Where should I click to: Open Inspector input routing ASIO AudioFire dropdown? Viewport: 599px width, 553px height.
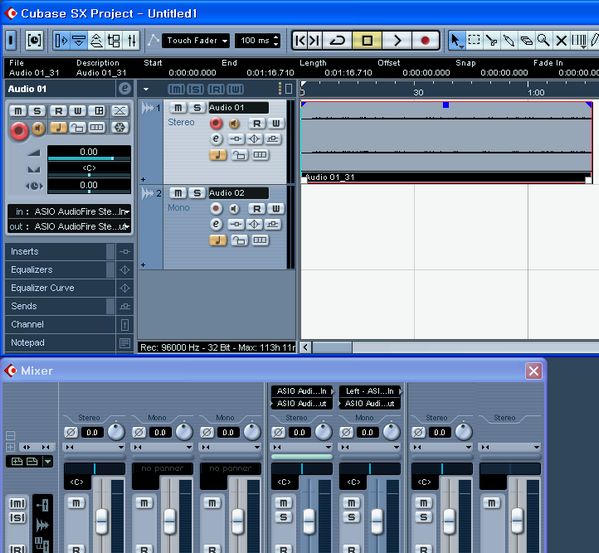tap(70, 212)
